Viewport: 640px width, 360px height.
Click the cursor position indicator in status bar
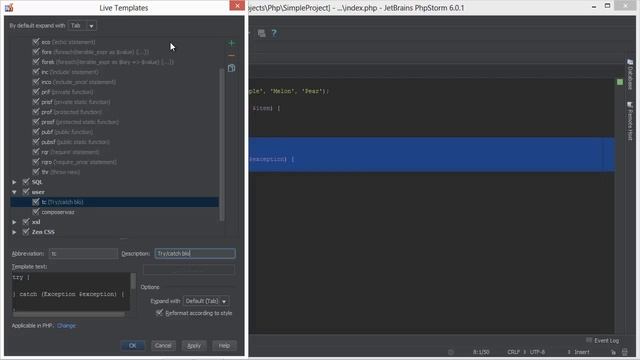point(481,352)
